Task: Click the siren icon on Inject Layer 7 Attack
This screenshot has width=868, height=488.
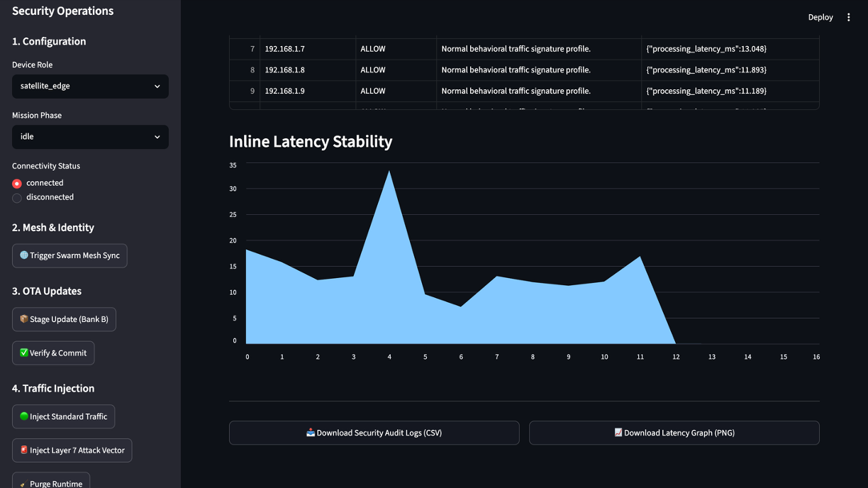Action: tap(24, 450)
